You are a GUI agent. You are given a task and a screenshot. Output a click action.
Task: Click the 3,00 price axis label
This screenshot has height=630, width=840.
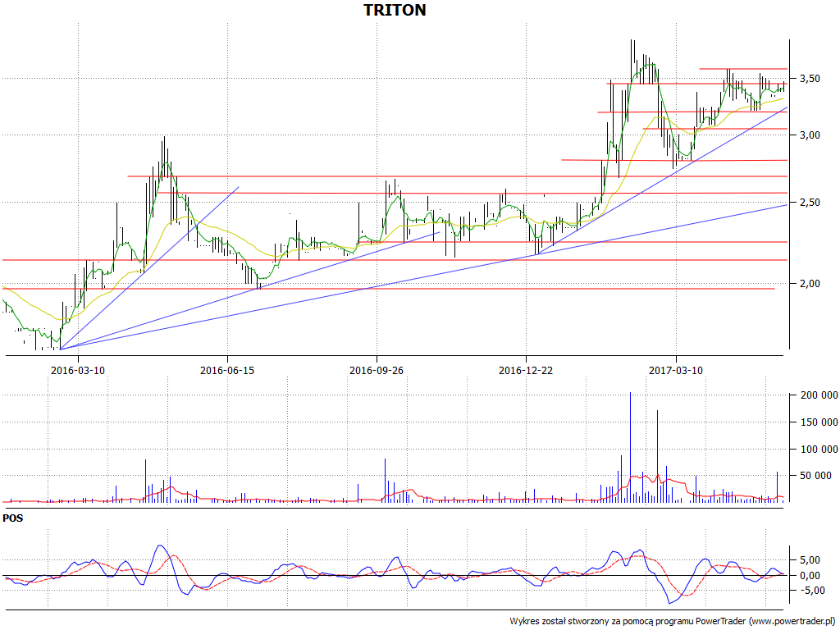[810, 135]
